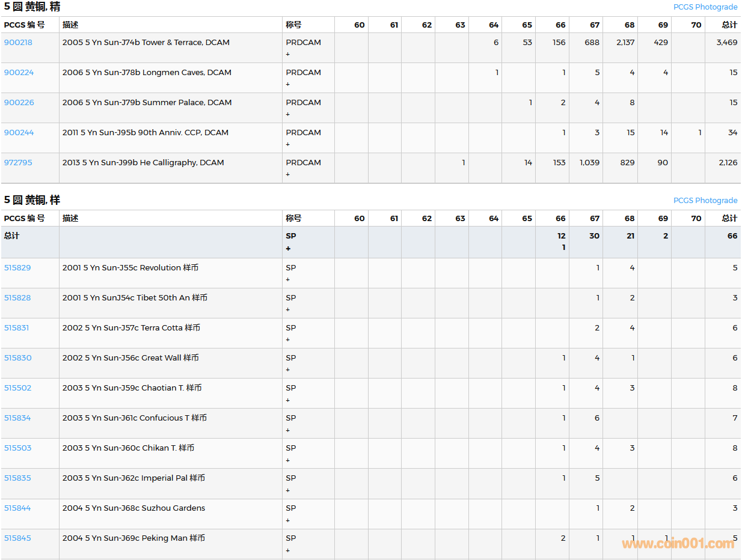Open PCGS number 515502 Chaotian T.
Image resolution: width=742 pixels, height=560 pixels.
[17, 388]
